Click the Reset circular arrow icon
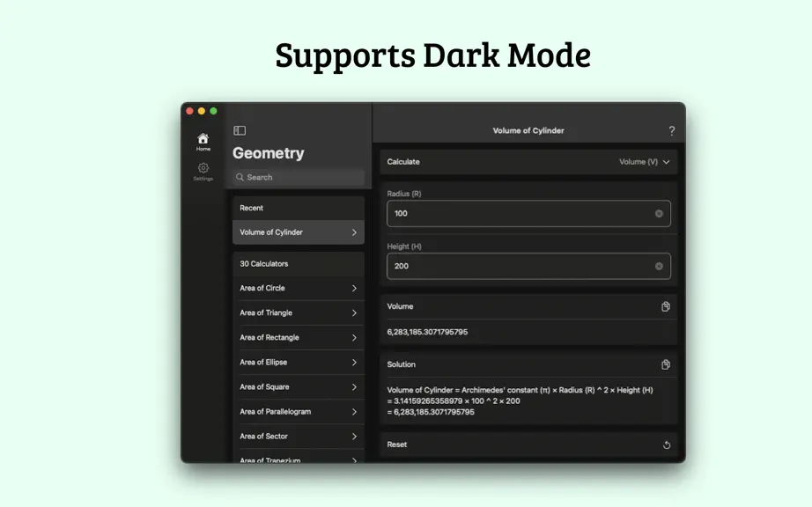This screenshot has height=507, width=812. [667, 445]
